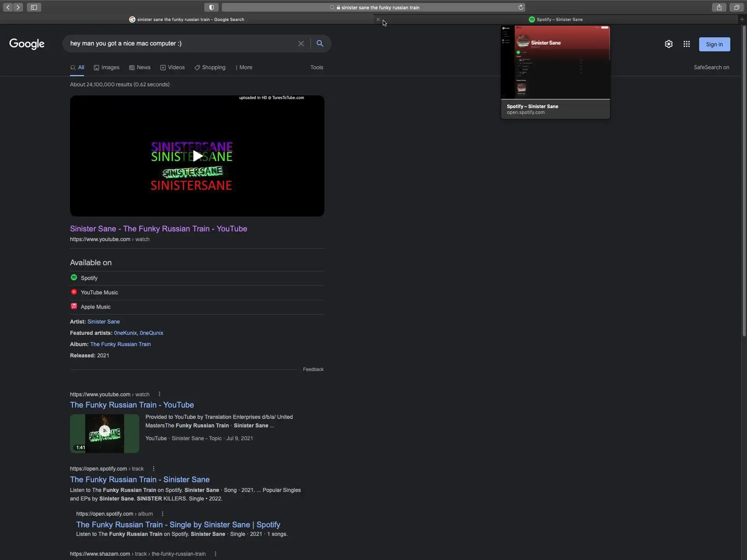
Task: Toggle the Tools filter bar
Action: 317,67
